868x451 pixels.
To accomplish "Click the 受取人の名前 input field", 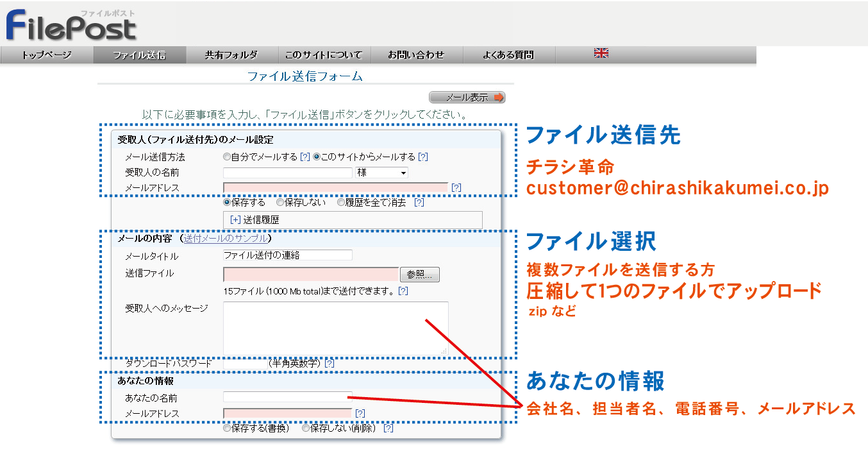I will click(x=288, y=173).
